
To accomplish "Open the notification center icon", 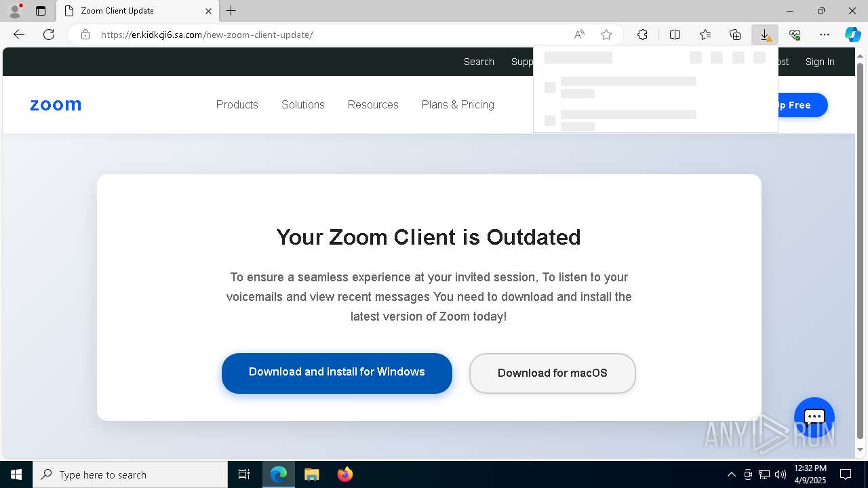I will point(846,474).
